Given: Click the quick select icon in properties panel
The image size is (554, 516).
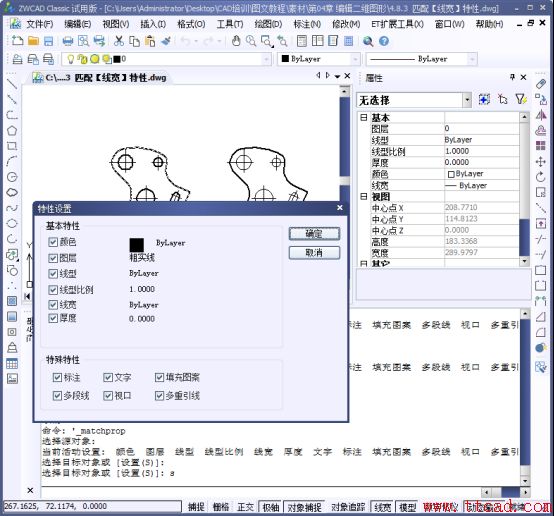Looking at the screenshot, I should click(x=521, y=100).
